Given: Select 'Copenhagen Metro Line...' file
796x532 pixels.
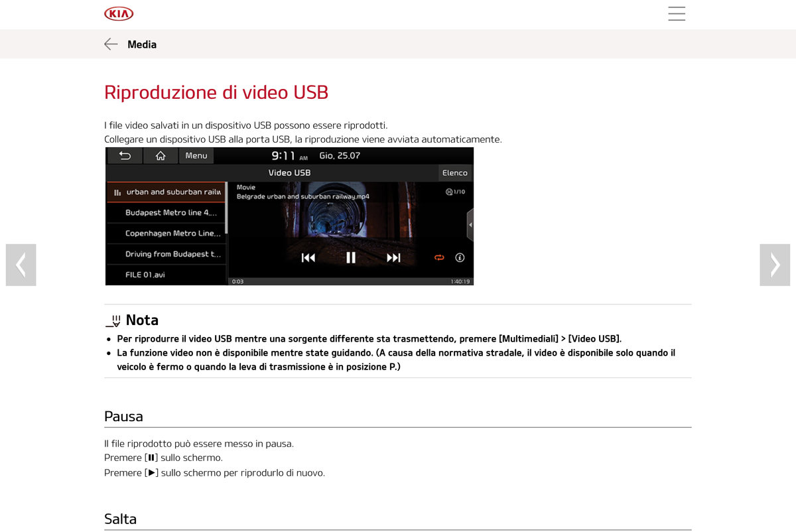Looking at the screenshot, I should [166, 233].
